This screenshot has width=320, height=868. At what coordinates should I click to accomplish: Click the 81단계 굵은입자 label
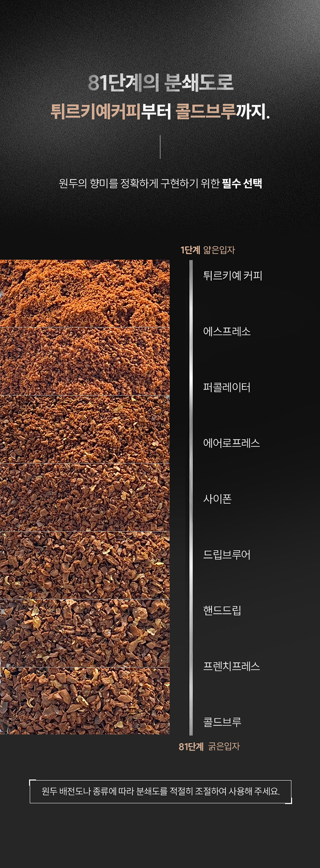[x=209, y=746]
